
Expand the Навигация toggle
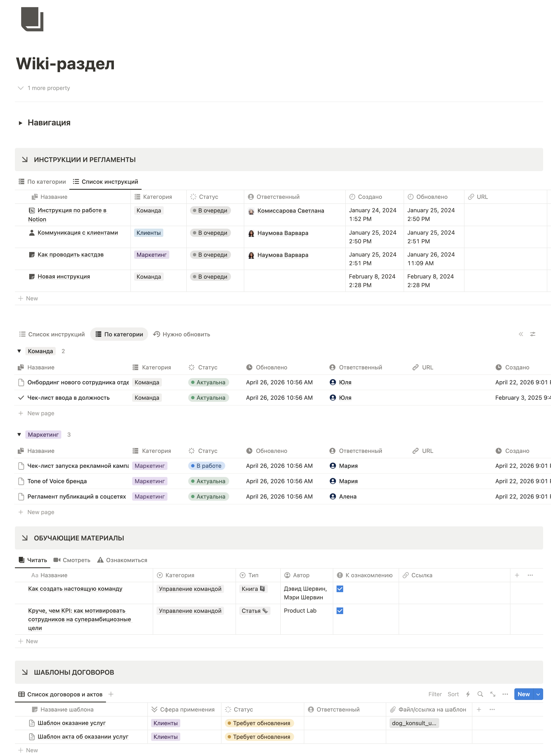tap(20, 123)
